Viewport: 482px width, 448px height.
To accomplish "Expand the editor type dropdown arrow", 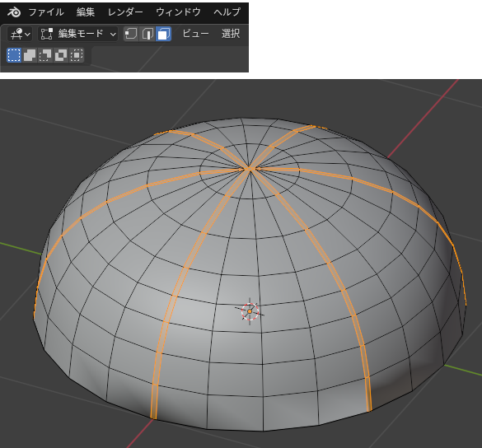I will tap(28, 34).
